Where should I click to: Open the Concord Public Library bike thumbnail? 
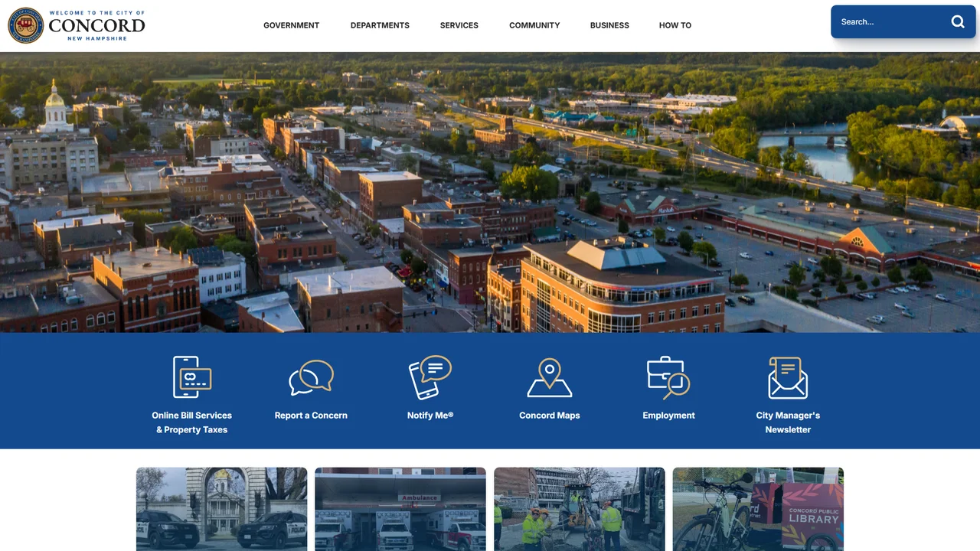[758, 510]
